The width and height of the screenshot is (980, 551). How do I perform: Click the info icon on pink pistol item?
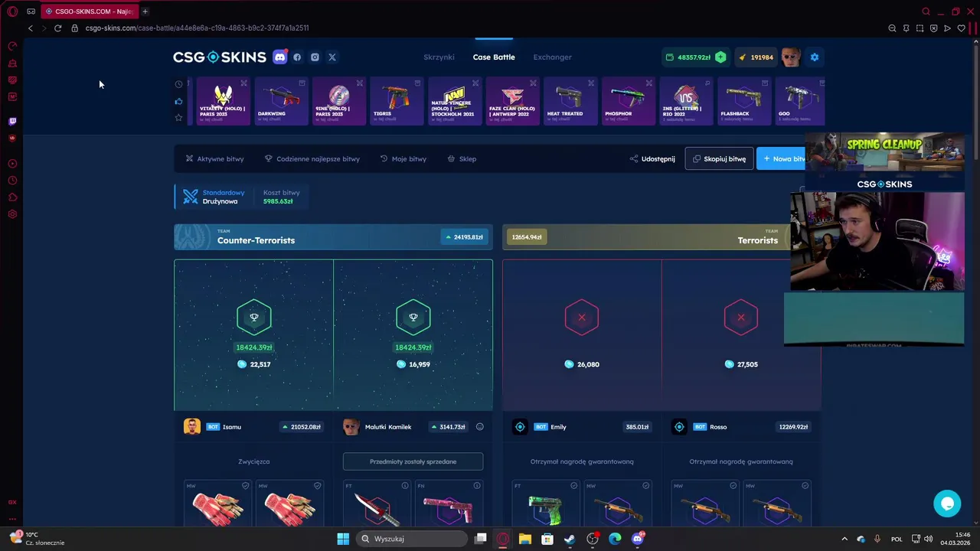[477, 485]
